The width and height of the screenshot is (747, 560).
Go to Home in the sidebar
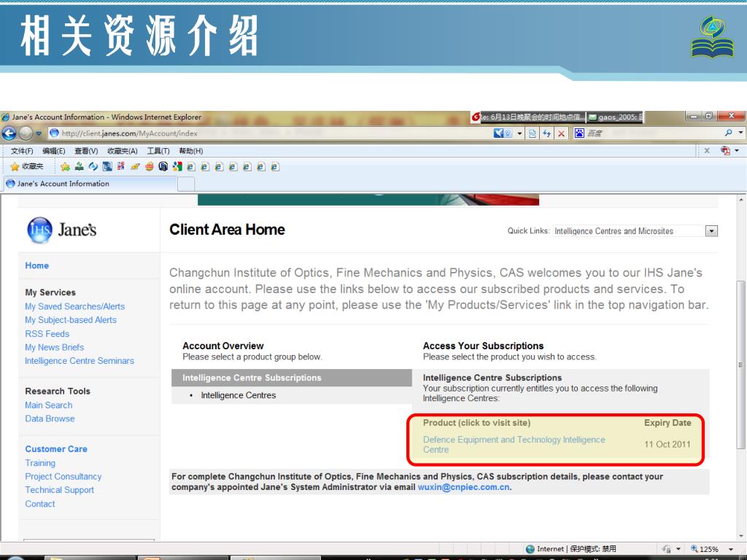coord(36,265)
